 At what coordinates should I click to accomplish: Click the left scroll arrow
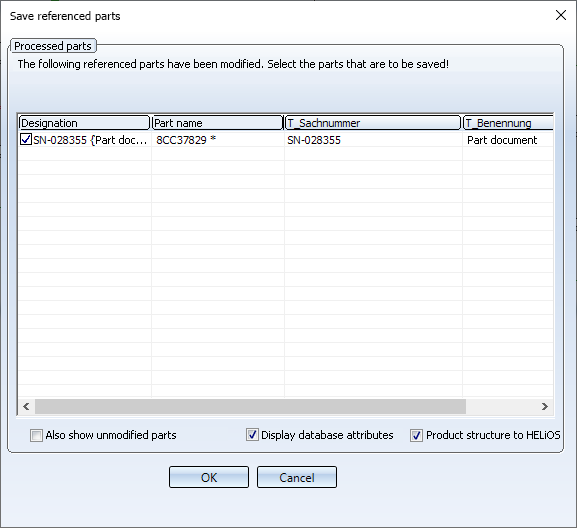[26, 407]
